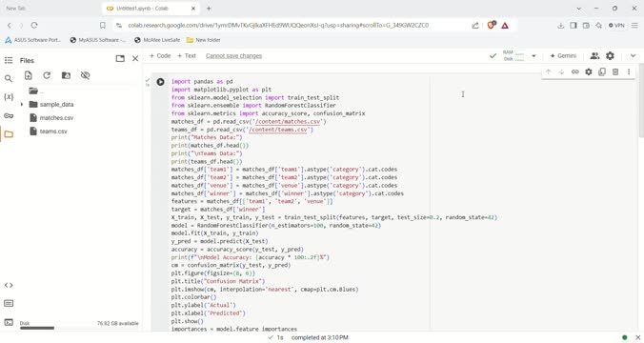Open the share collaborators icon

[x=594, y=56]
